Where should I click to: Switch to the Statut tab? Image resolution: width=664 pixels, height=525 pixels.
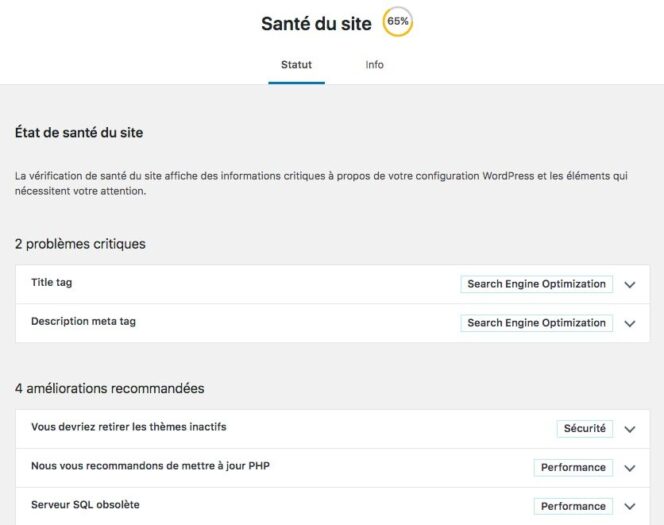[x=296, y=65]
